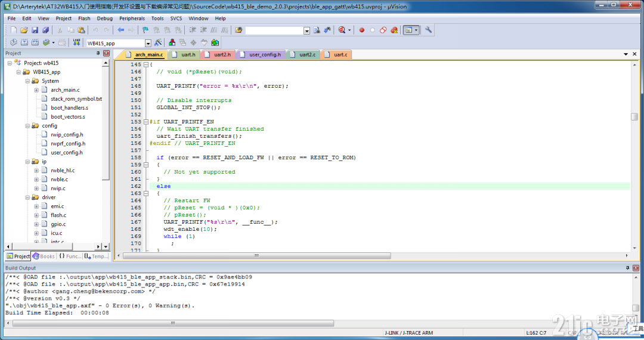Kill all breakpoints with the red dots X icon

point(394,30)
